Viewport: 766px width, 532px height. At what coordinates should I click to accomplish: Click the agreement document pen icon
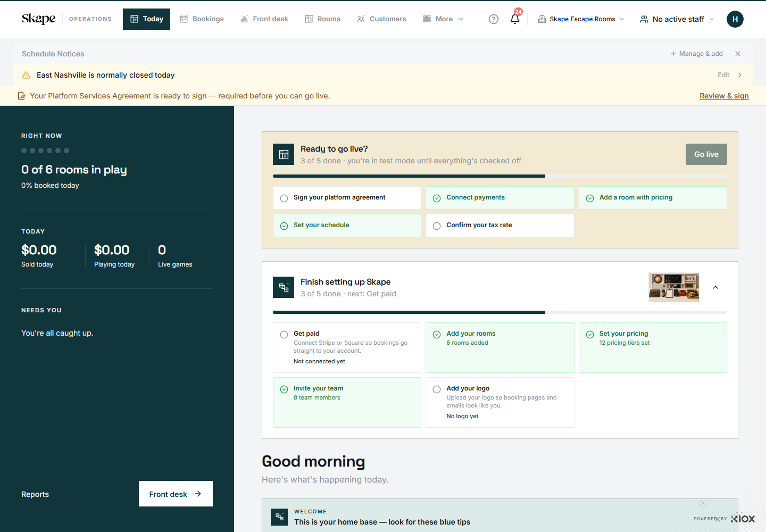[22, 96]
